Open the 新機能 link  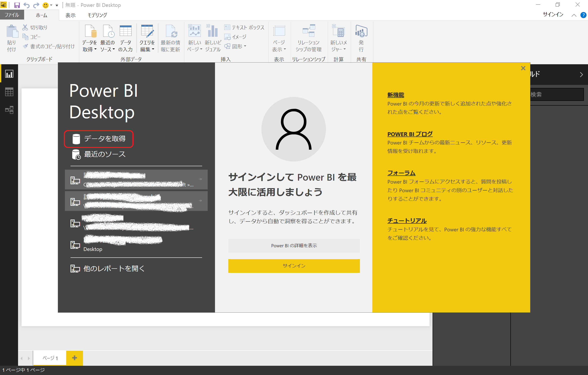(396, 95)
